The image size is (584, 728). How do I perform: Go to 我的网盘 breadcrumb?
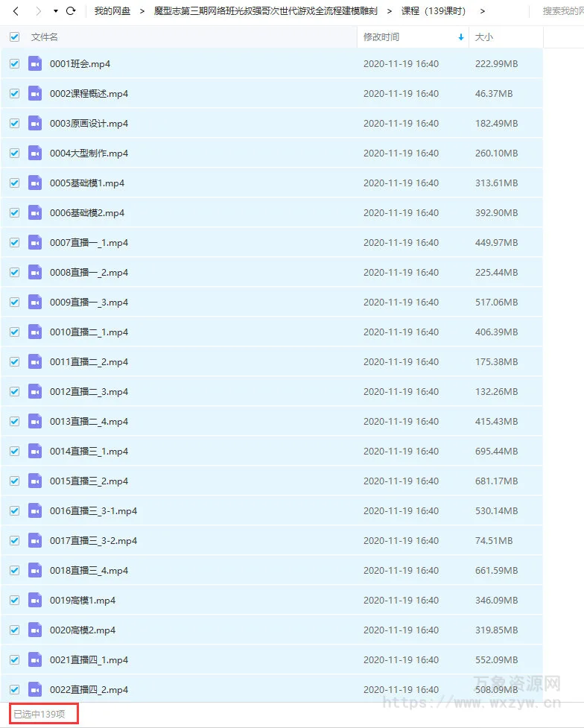pyautogui.click(x=112, y=11)
